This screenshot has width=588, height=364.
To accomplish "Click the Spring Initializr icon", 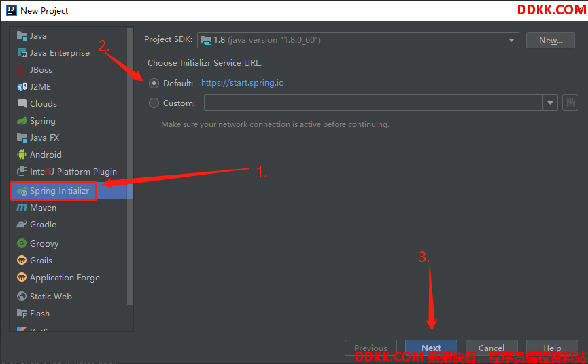I will (22, 191).
